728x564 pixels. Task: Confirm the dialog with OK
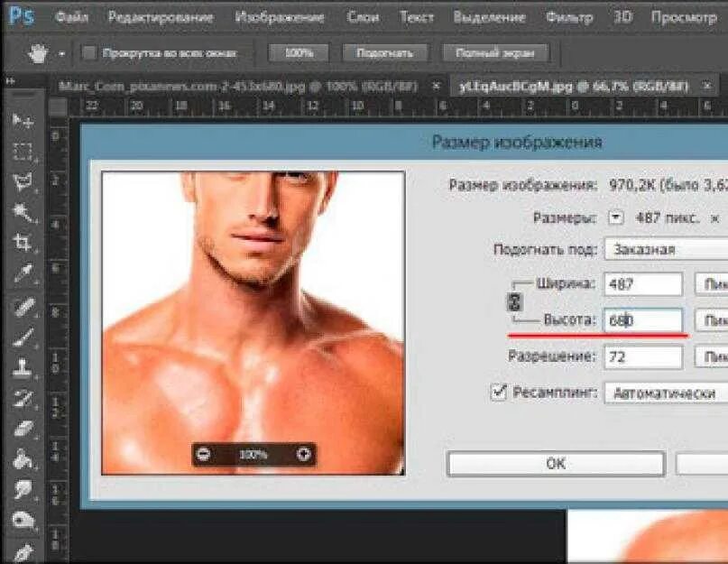556,463
